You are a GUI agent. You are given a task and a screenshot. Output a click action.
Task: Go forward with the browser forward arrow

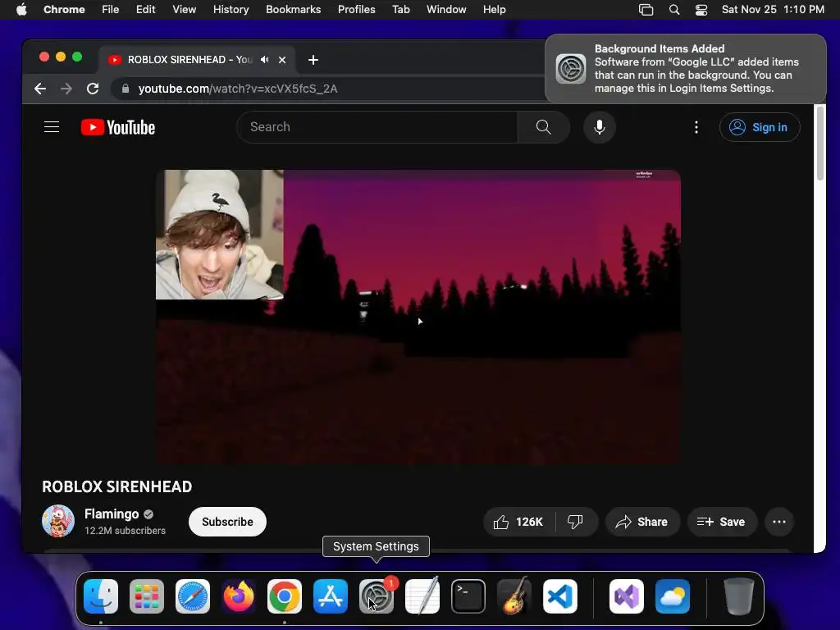coord(66,89)
